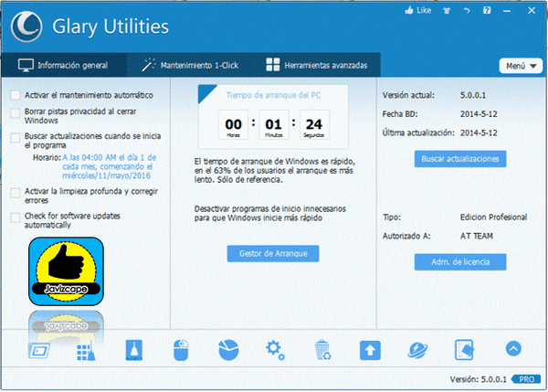Open the disk cleaner brush icon

coord(134,350)
